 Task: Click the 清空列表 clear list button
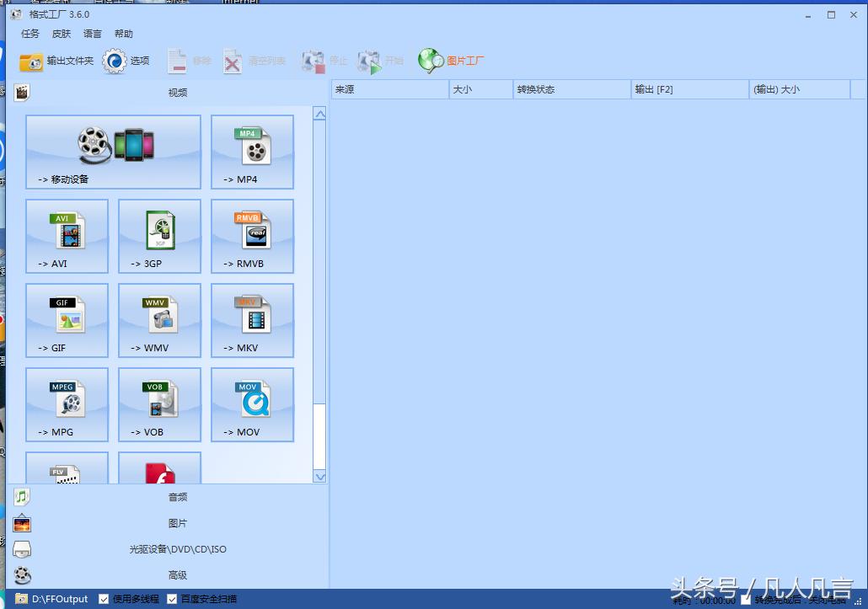coord(255,61)
